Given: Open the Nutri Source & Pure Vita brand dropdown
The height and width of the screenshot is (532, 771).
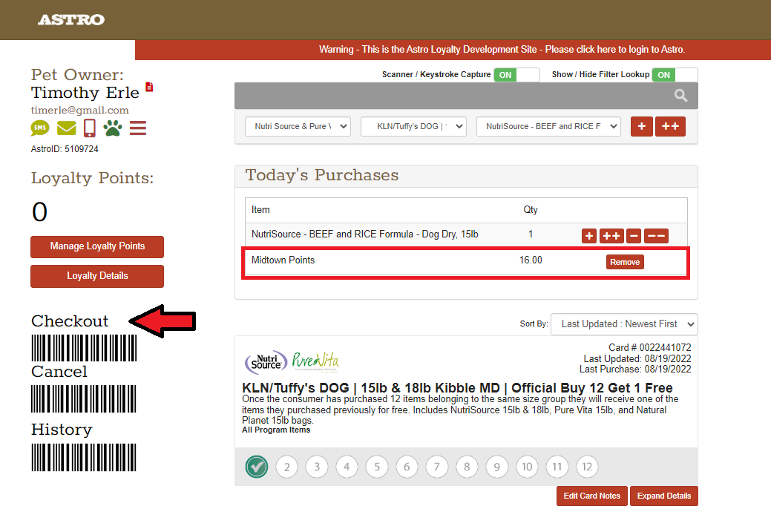Looking at the screenshot, I should (298, 126).
